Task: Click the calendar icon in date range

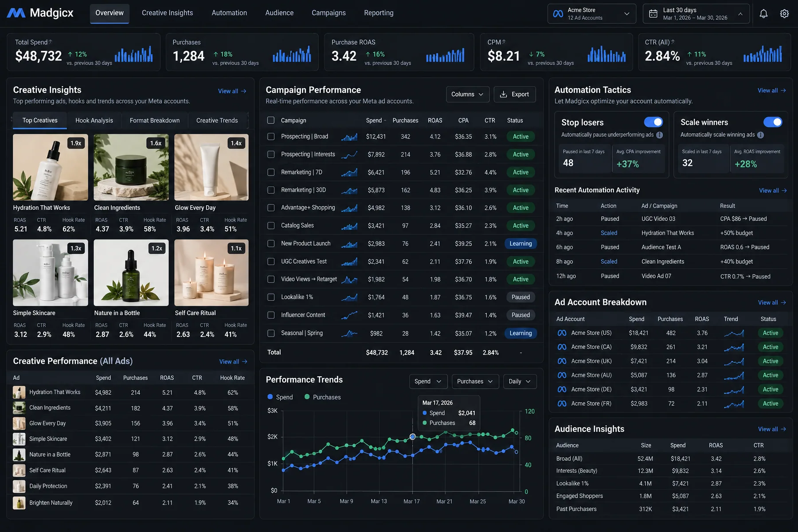Action: [x=653, y=14]
